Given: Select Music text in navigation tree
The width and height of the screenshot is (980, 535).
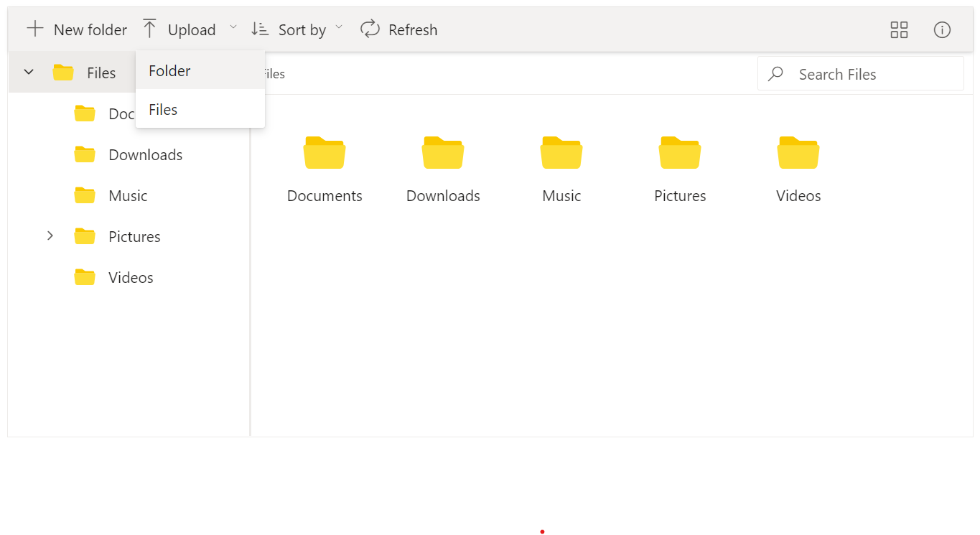Looking at the screenshot, I should (x=128, y=196).
